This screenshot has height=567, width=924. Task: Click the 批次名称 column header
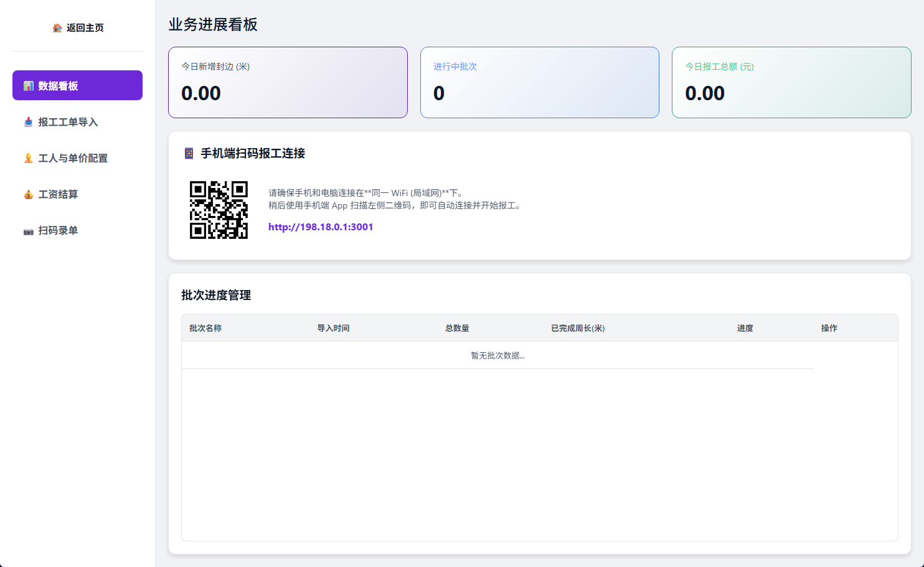205,328
